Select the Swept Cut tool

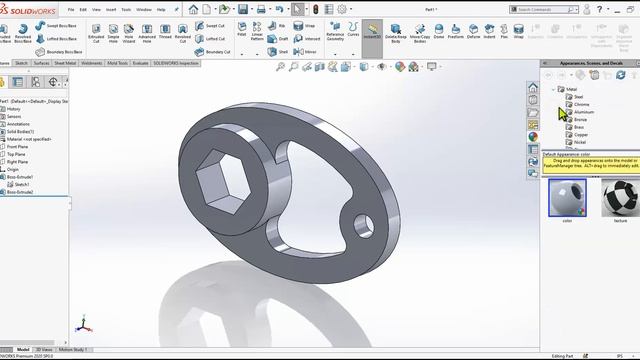pos(210,26)
